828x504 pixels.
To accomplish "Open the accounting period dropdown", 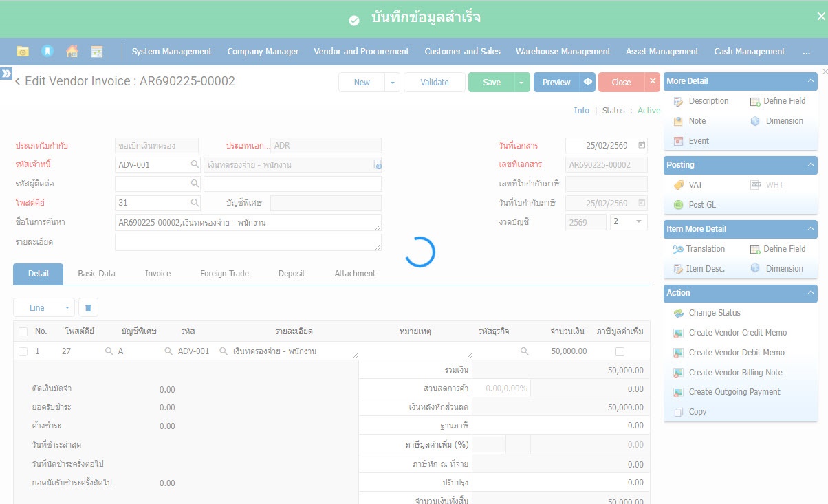I will 629,222.
